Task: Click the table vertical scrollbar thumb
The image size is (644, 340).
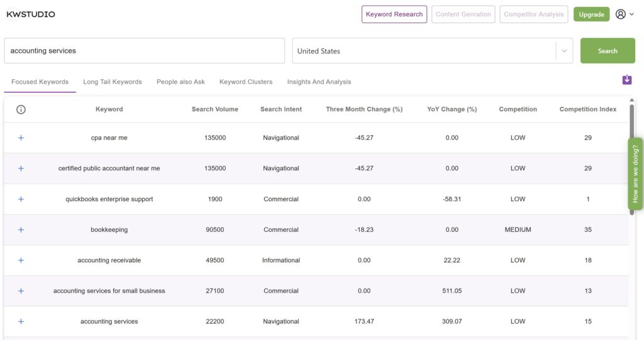Action: click(631, 158)
